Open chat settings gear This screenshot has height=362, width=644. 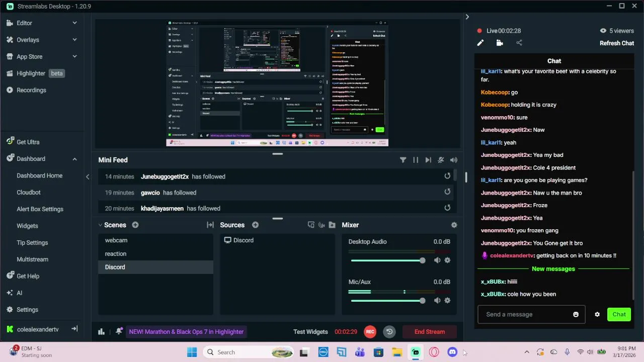[x=597, y=315]
